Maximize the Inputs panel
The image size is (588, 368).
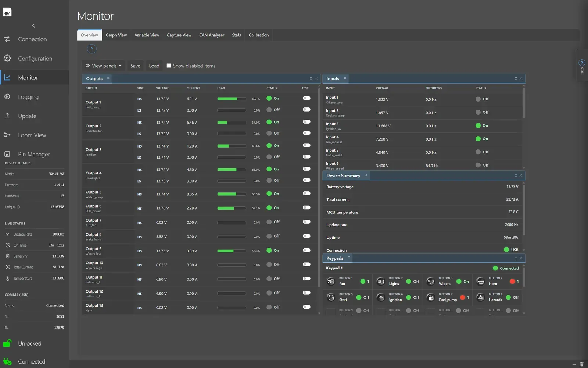516,78
